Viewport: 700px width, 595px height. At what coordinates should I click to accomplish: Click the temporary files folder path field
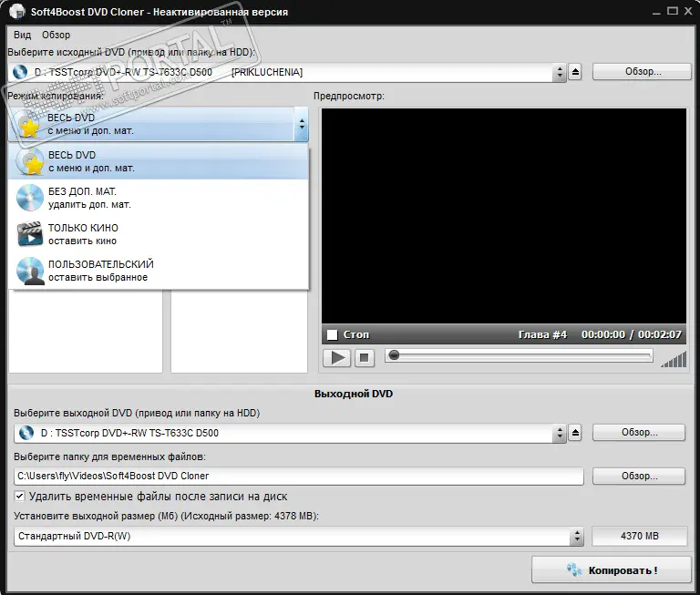(298, 476)
